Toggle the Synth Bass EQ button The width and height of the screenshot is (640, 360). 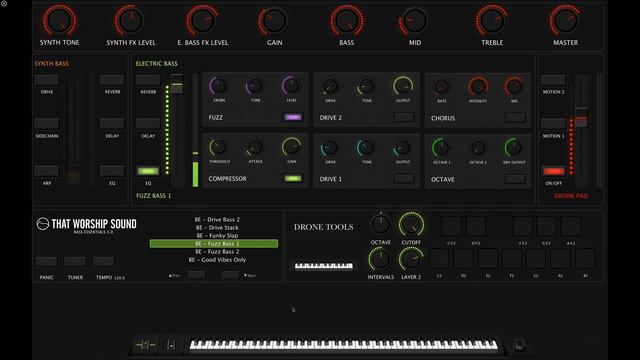point(112,171)
